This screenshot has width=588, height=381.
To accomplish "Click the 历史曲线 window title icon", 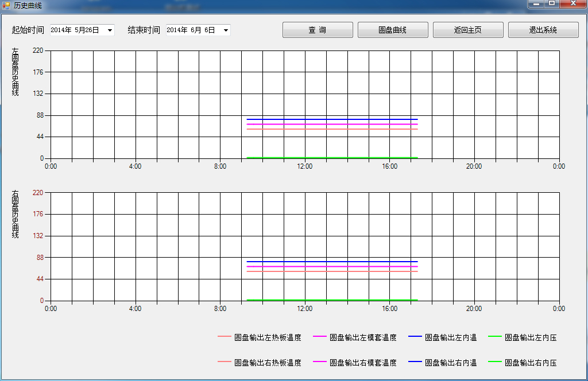I will tap(6, 5).
